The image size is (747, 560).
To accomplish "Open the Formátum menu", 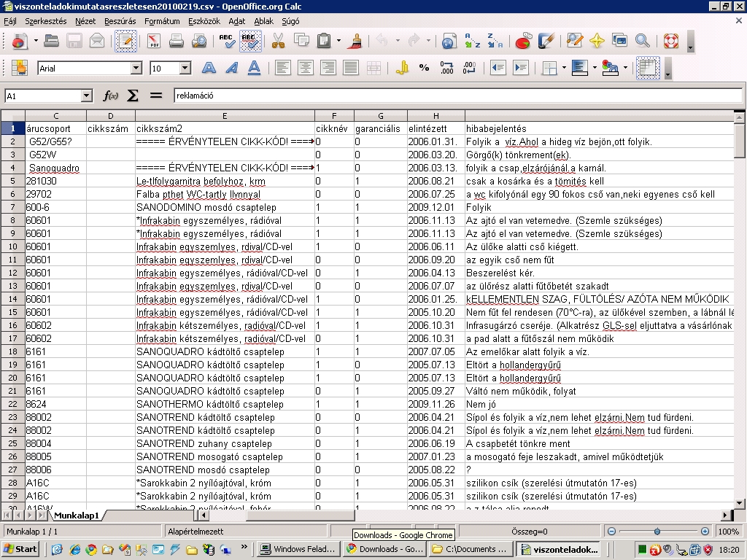I will [x=162, y=21].
